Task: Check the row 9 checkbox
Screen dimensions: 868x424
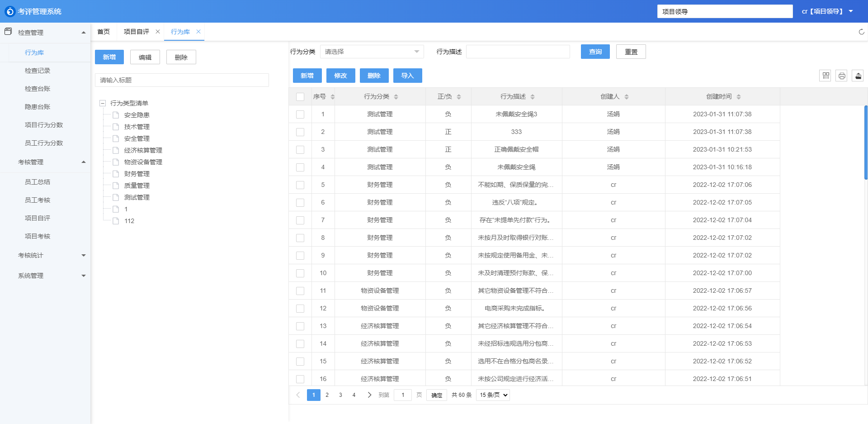Action: (300, 256)
